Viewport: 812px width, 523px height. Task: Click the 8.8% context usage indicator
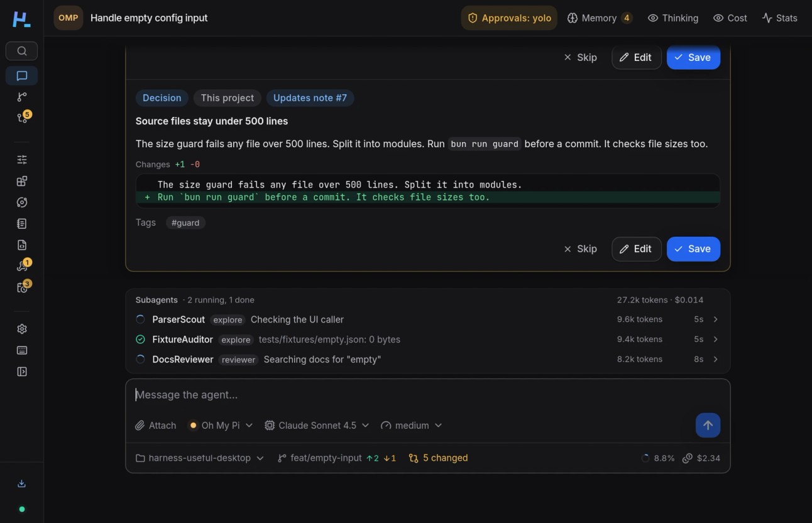tap(657, 458)
